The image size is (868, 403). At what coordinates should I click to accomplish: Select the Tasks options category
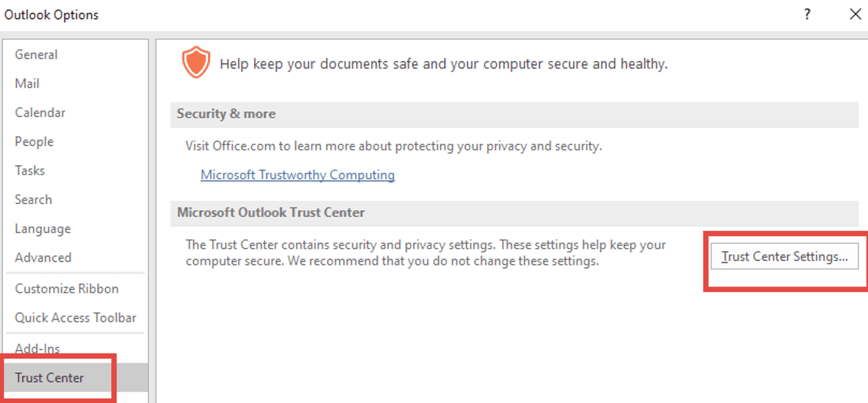[30, 171]
